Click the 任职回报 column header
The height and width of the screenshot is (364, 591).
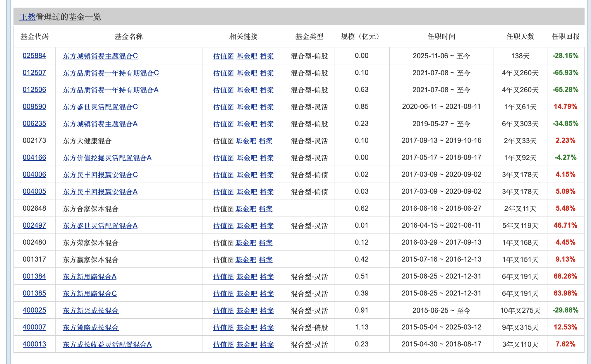point(565,37)
